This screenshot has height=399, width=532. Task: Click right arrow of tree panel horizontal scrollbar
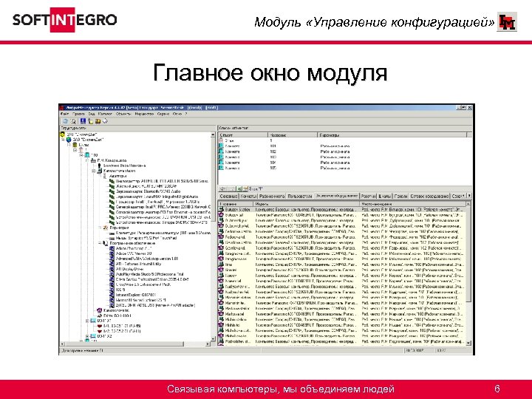click(x=208, y=344)
